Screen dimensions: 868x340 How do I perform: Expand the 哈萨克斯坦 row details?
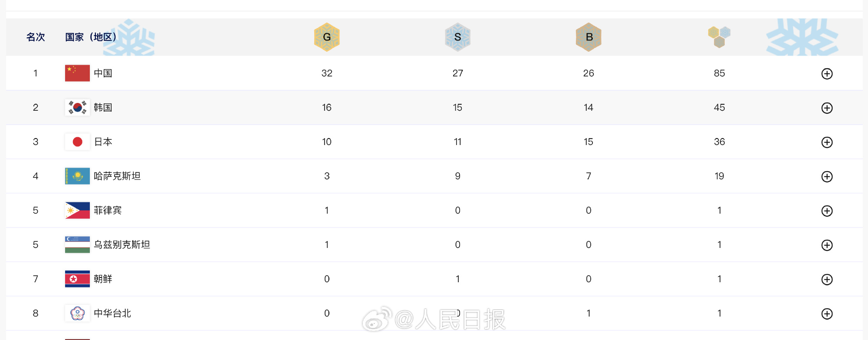coord(827,177)
